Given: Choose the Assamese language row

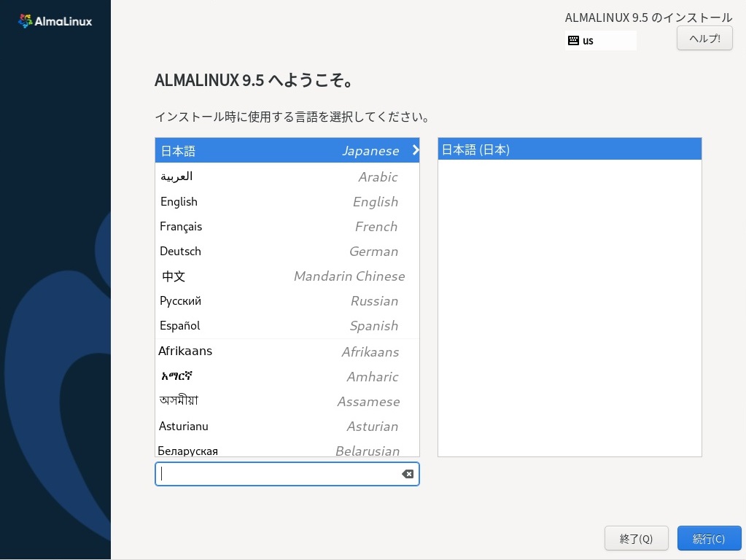Looking at the screenshot, I should (x=287, y=401).
